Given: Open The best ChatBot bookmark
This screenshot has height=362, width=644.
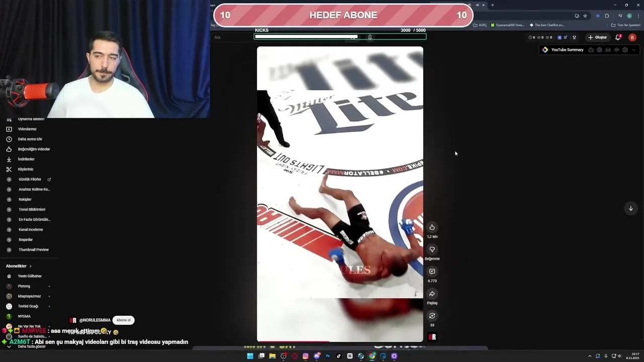Looking at the screenshot, I should [547, 25].
